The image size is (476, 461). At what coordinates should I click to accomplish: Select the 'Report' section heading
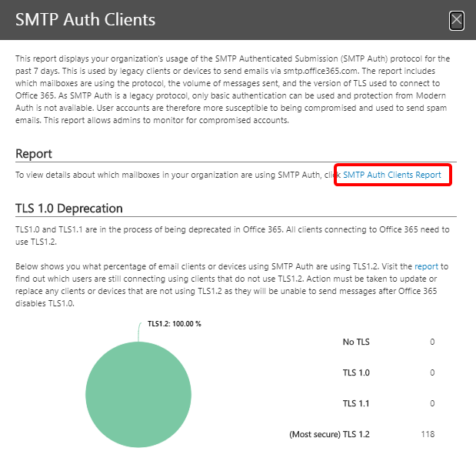33,153
